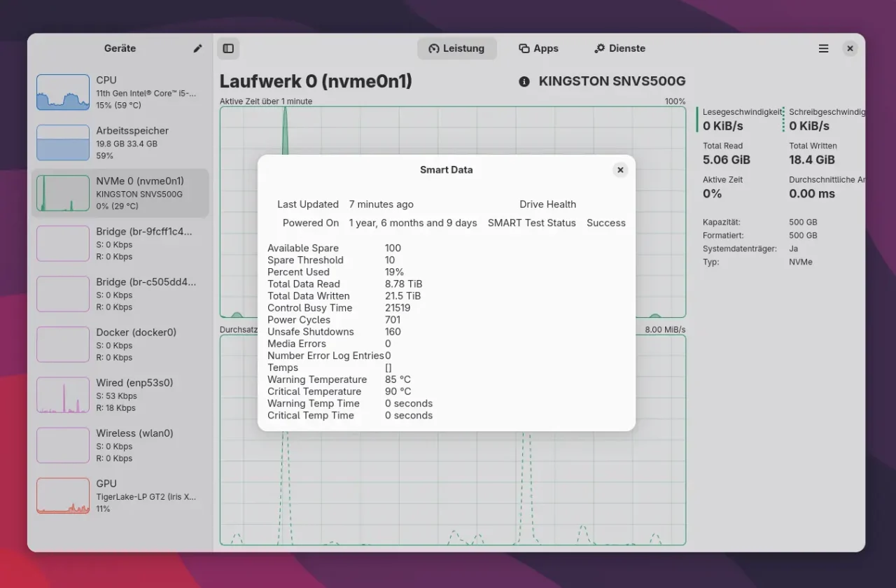The height and width of the screenshot is (588, 896).
Task: Click the info icon next to KINGSTON SNVS500G
Action: 524,82
